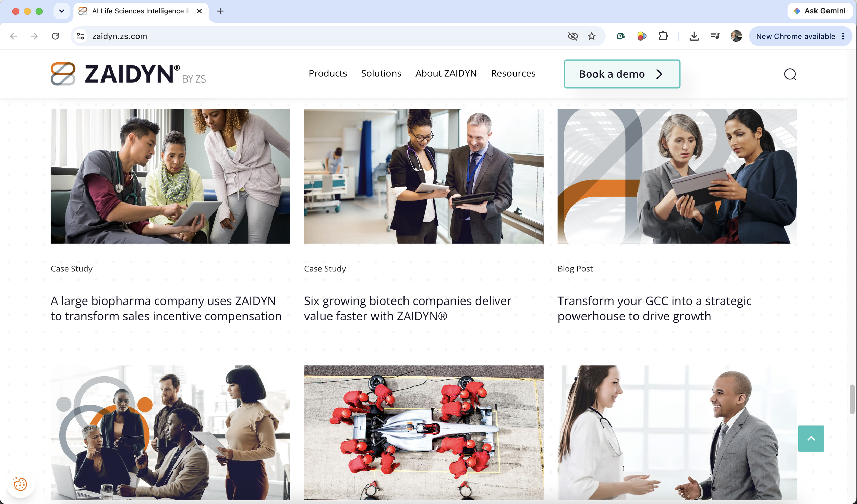Open the Extensions puzzle piece menu

(x=663, y=36)
